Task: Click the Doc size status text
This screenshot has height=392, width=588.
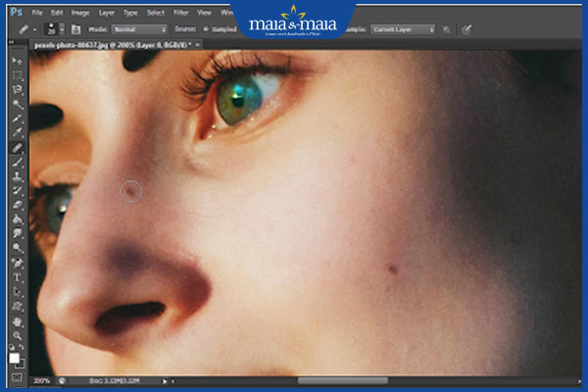Action: coord(115,381)
